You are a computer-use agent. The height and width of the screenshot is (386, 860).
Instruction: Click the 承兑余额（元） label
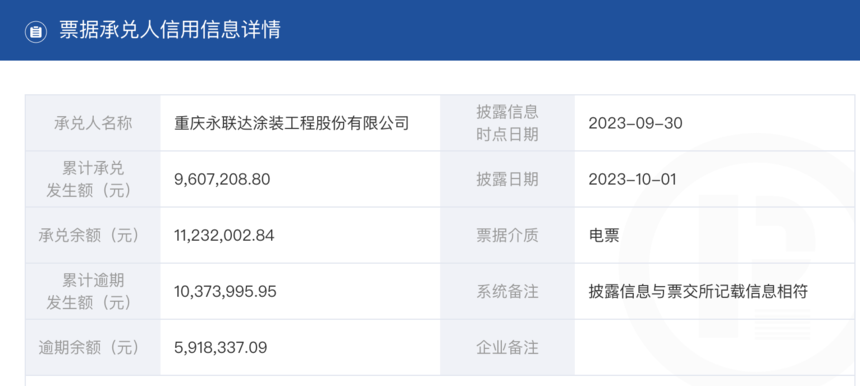coord(89,235)
